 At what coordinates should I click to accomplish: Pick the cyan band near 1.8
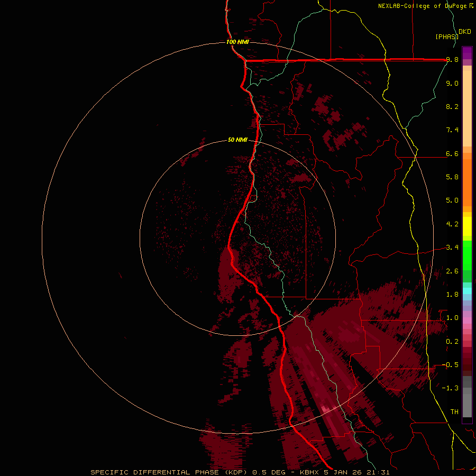click(x=467, y=291)
